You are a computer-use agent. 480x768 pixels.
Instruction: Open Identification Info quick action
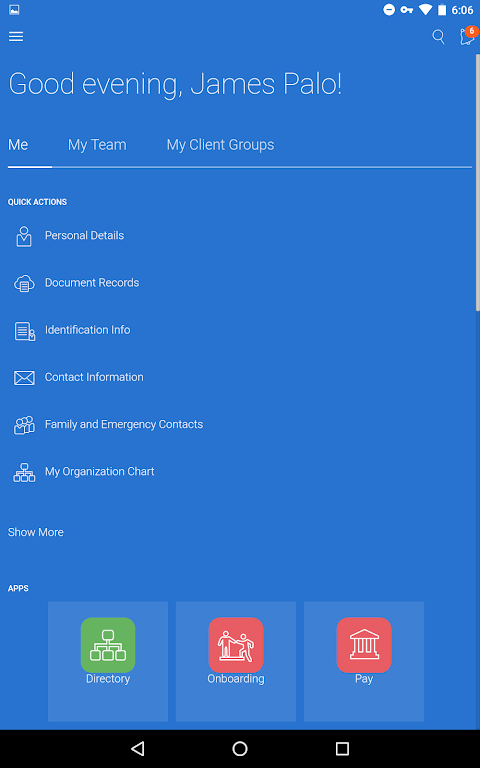88,330
